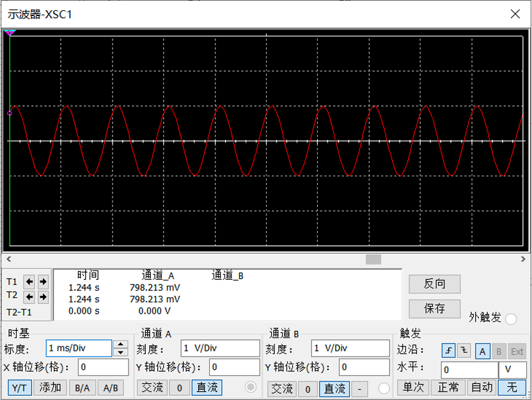Select Y/T display mode
532x400 pixels.
tap(19, 388)
